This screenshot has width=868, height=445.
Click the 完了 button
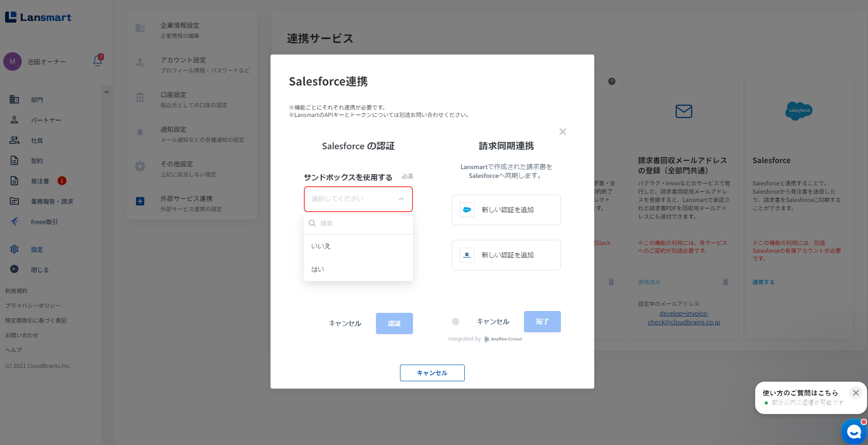pyautogui.click(x=542, y=322)
